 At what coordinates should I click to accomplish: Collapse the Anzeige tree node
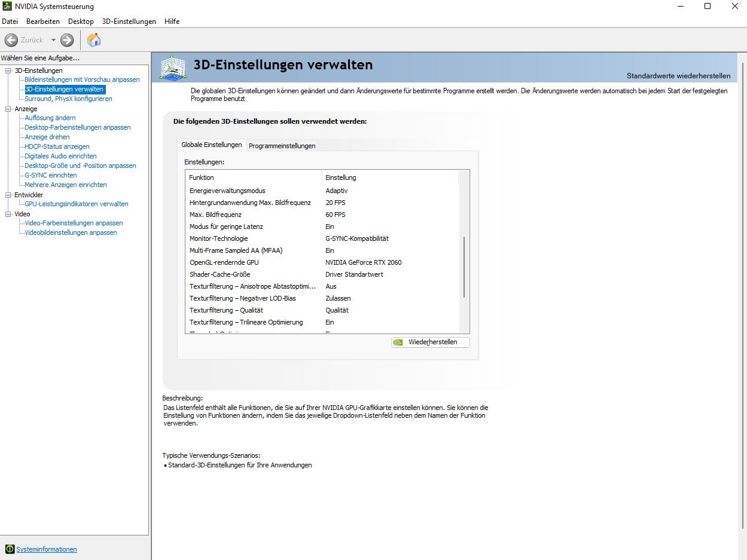8,109
